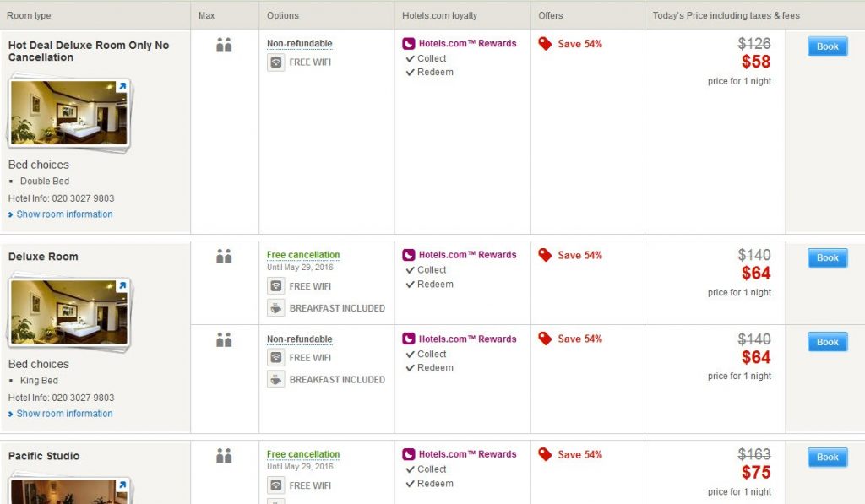Open the Hot Deal Deluxe Room photo thumbnail
The image size is (865, 504).
click(68, 114)
